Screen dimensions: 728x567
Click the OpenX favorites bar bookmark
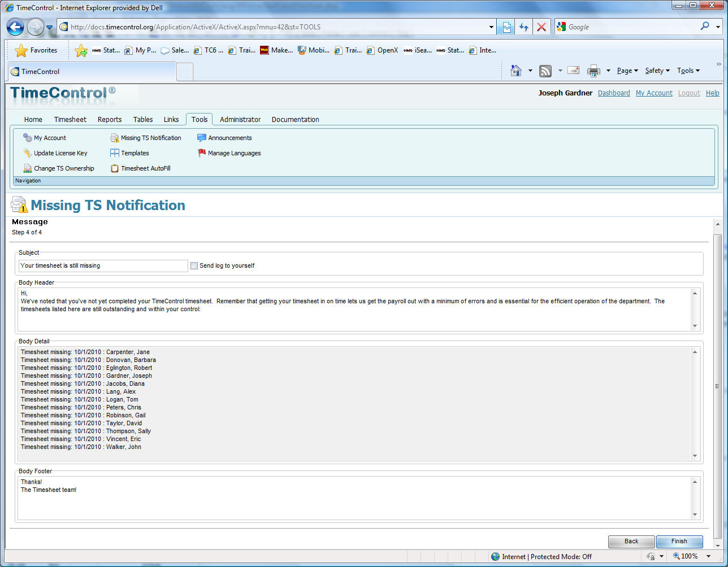click(382, 50)
